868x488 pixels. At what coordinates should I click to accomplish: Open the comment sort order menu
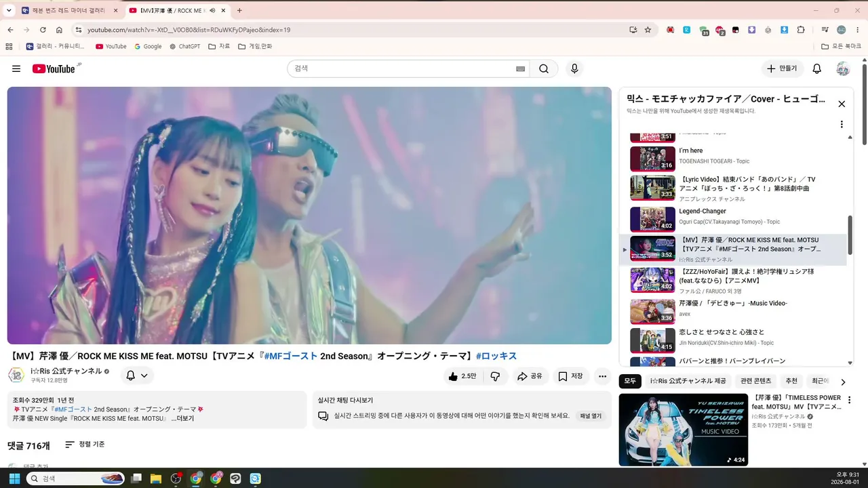[85, 445]
